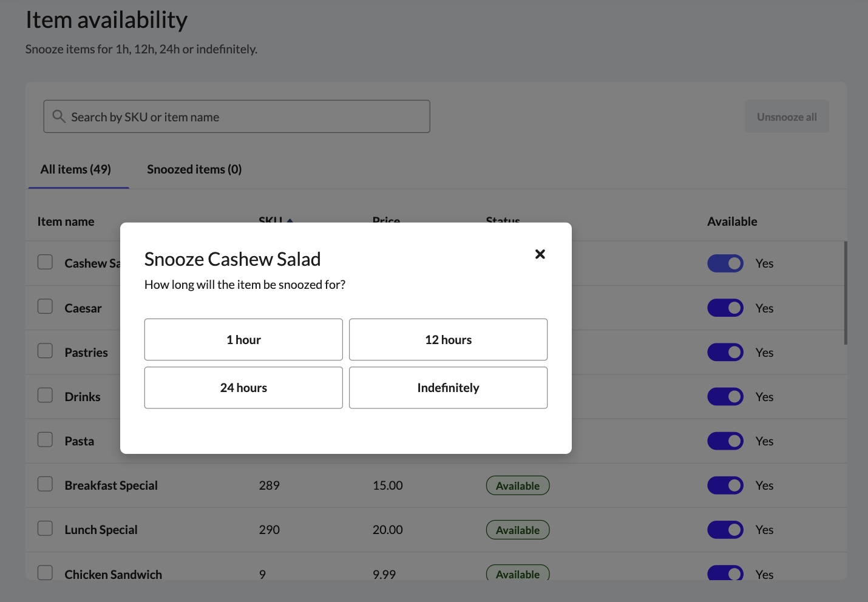Sort by SKU column arrow
Image resolution: width=868 pixels, height=602 pixels.
pyautogui.click(x=290, y=221)
